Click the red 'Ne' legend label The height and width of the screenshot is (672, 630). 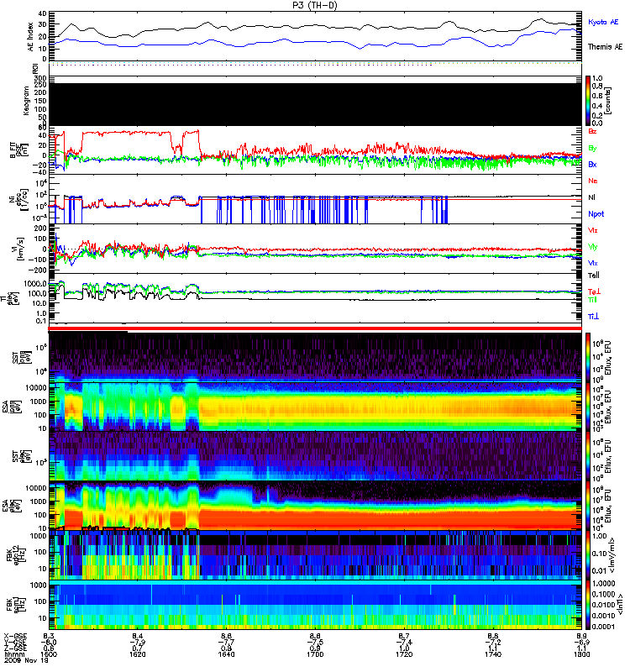click(593, 181)
